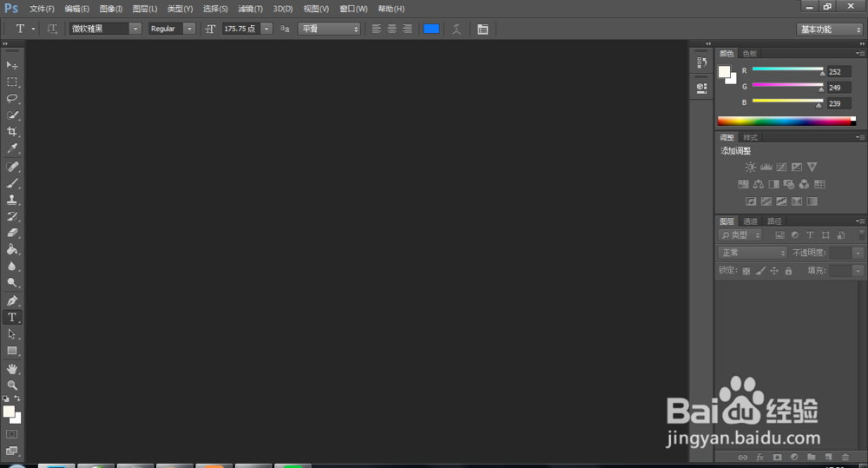
Task: Switch to the 路径 tab
Action: coord(774,221)
